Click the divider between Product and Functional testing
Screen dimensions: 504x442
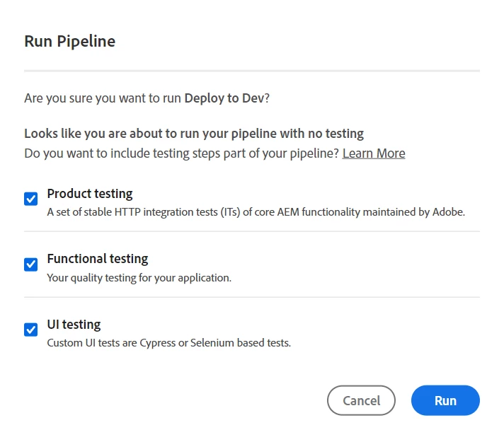point(252,231)
